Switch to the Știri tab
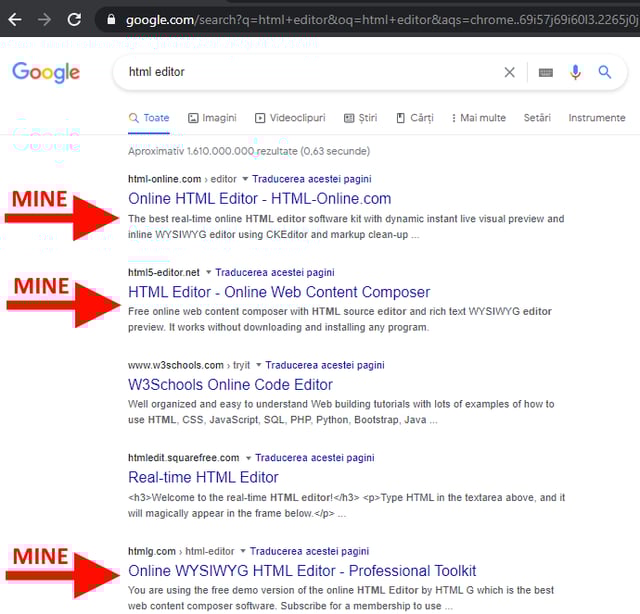Image resolution: width=640 pixels, height=614 pixels. (360, 118)
